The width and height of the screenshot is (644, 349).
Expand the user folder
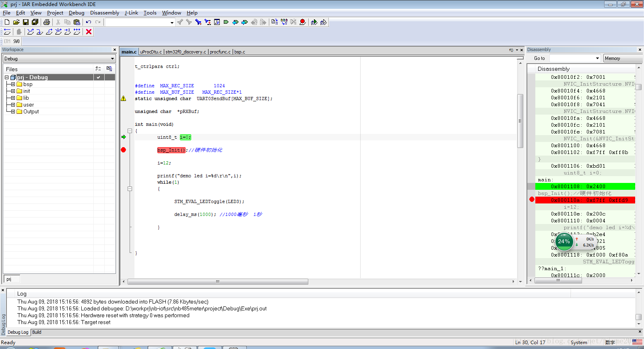[x=13, y=105]
